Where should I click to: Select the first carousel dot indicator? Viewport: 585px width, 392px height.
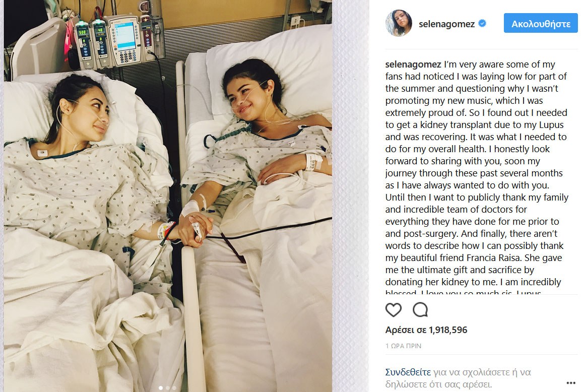point(161,388)
